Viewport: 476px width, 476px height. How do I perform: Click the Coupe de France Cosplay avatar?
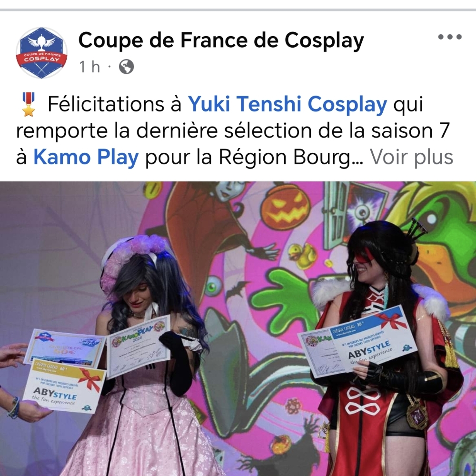tap(41, 52)
